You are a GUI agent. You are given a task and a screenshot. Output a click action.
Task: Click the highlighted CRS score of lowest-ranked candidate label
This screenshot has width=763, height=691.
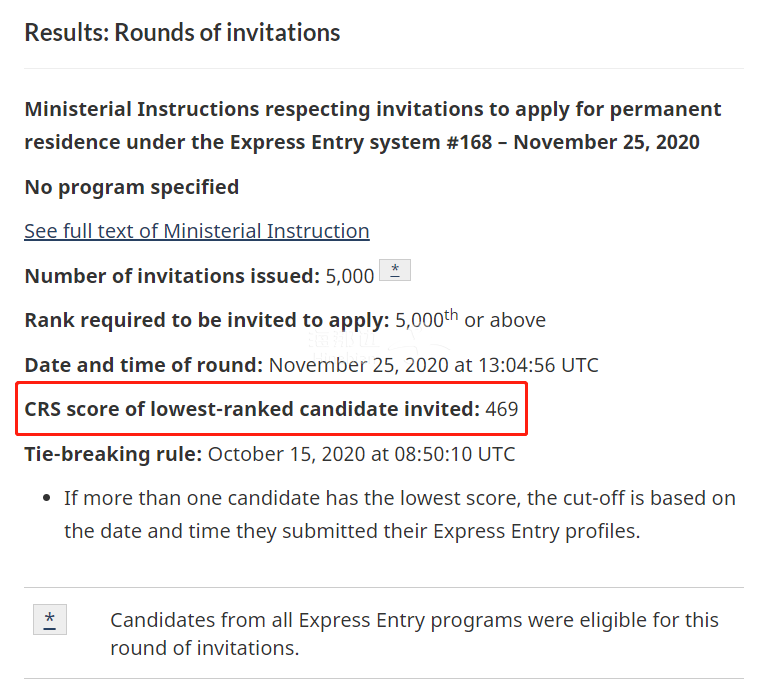252,409
